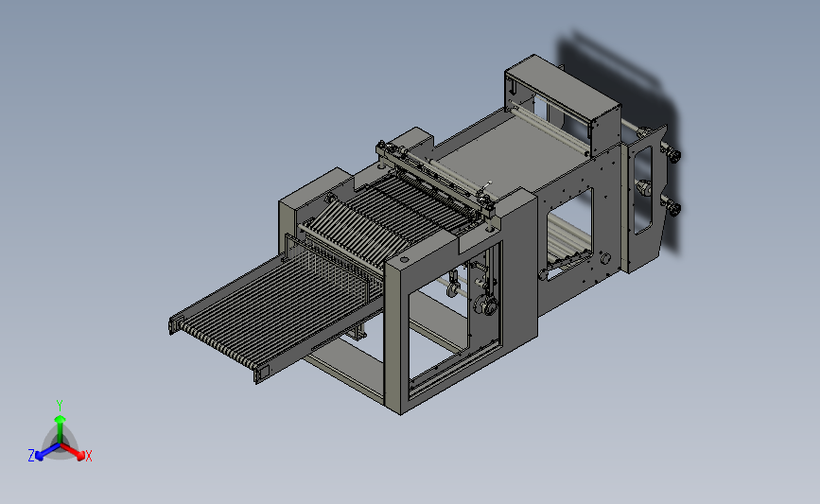
Task: Click the green Y axis of the triad
Action: [60, 428]
